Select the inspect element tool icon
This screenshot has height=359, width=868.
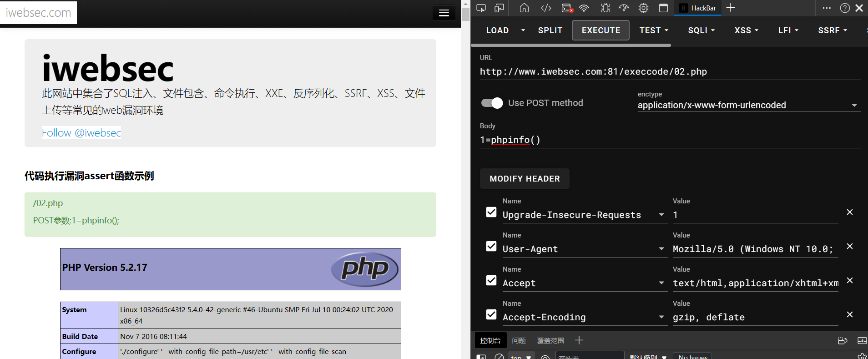click(481, 8)
